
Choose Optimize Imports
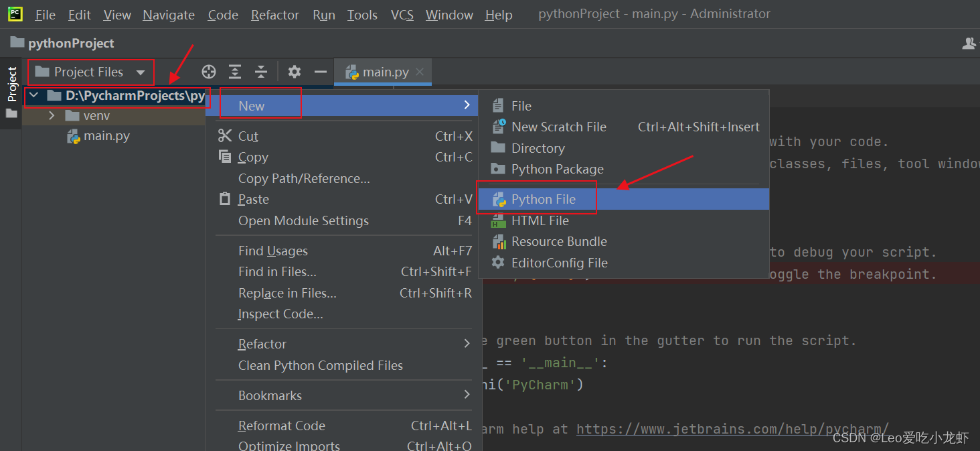click(289, 445)
